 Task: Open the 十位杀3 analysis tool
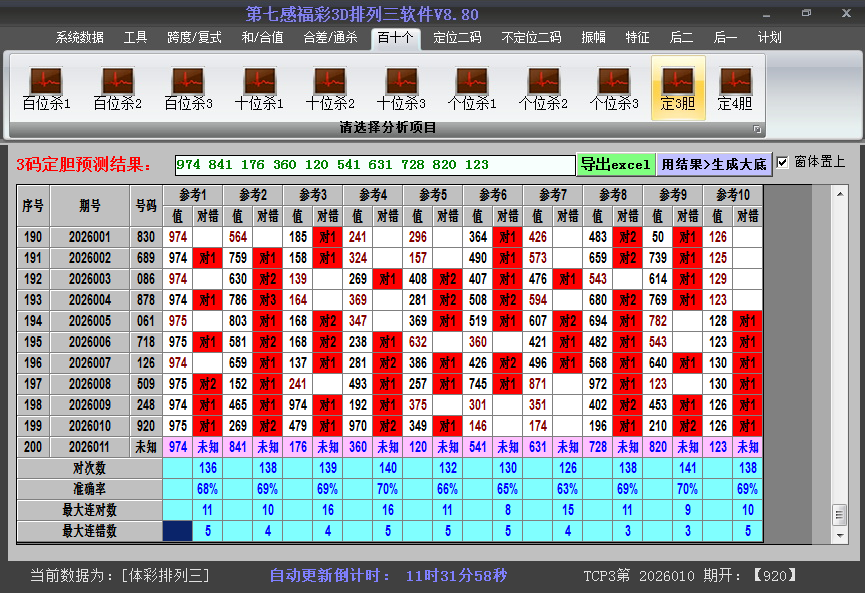pos(400,85)
